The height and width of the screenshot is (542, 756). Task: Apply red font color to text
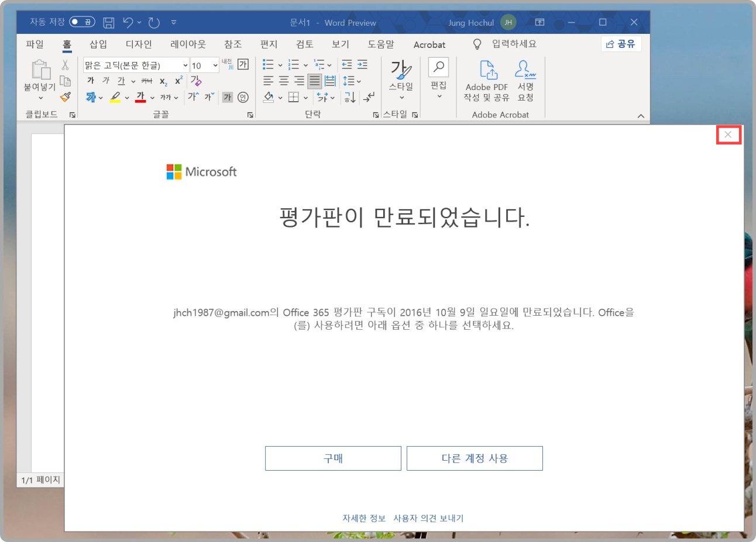(x=140, y=98)
